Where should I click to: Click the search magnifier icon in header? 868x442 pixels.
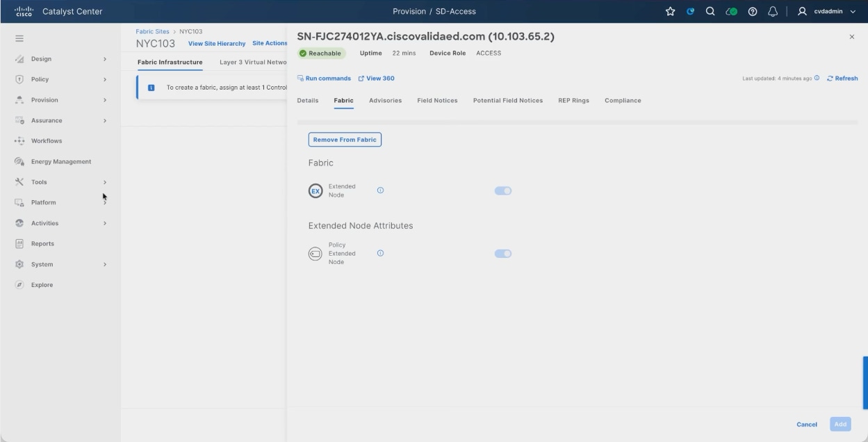[711, 11]
